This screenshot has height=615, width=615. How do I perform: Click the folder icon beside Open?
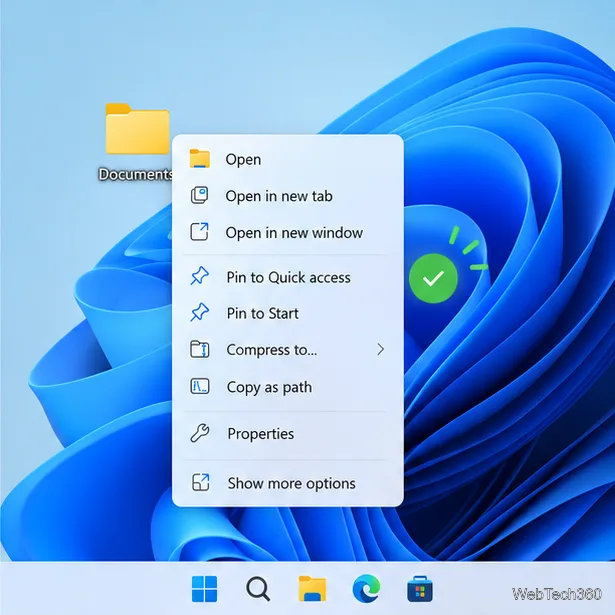click(200, 158)
